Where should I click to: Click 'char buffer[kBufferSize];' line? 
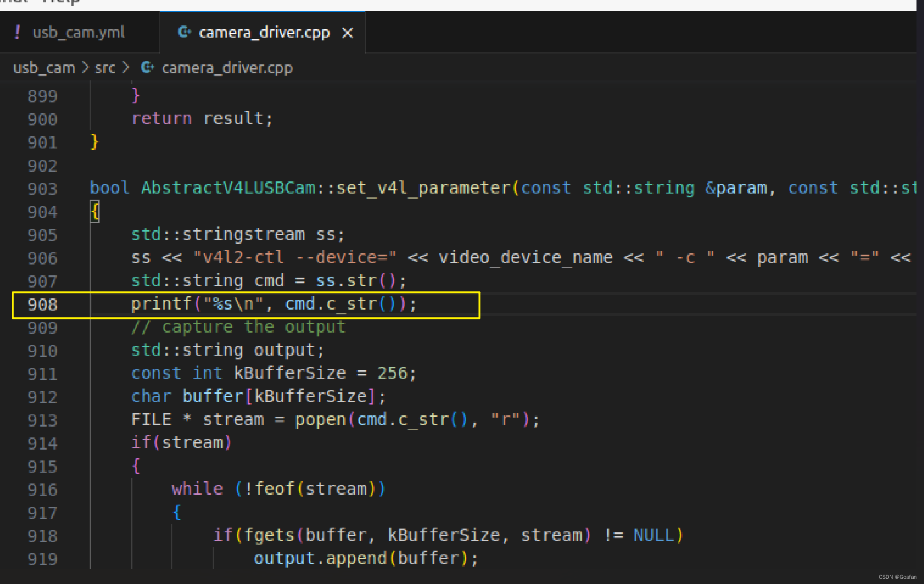[x=259, y=396]
